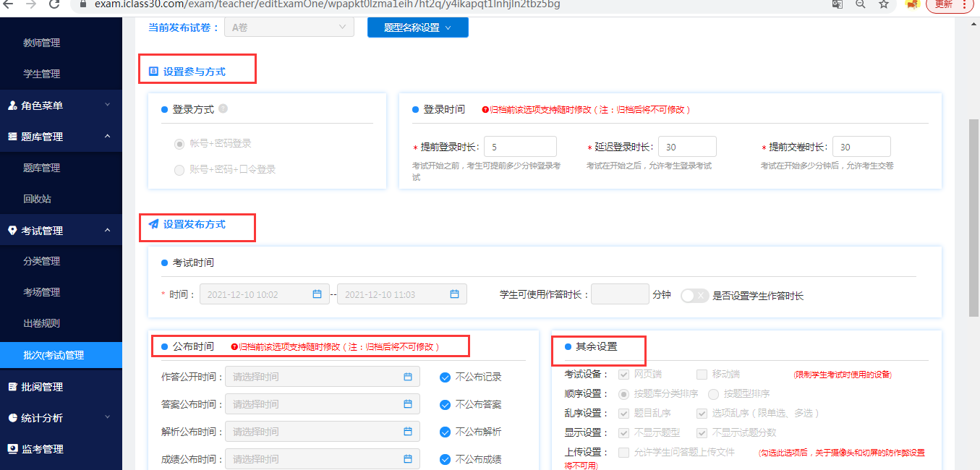Image resolution: width=980 pixels, height=470 pixels.
Task: Open 出卷规则 from the sidebar menu
Action: 41,323
